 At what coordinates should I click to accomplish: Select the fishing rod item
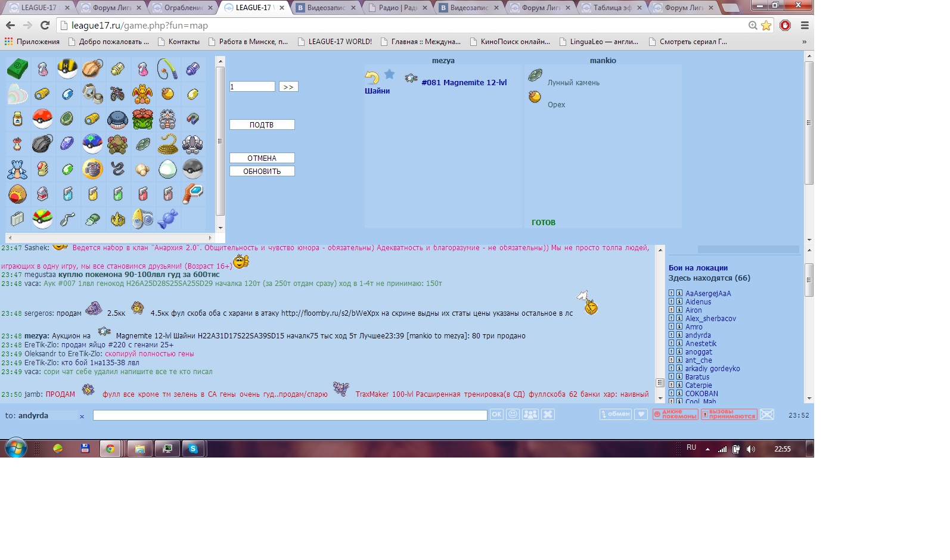pos(167,69)
